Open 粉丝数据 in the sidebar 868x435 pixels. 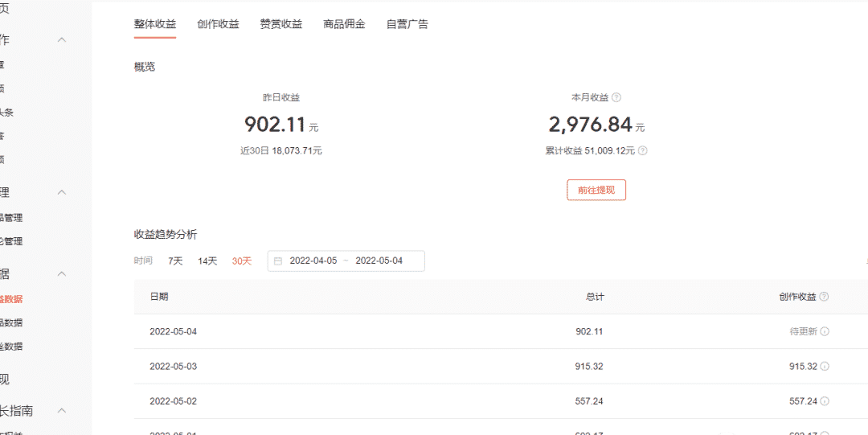click(11, 347)
